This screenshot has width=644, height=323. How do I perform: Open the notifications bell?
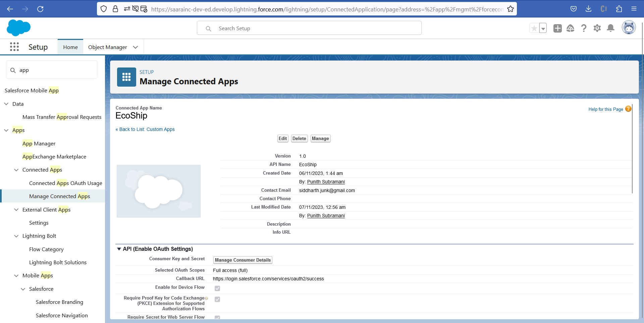(610, 29)
